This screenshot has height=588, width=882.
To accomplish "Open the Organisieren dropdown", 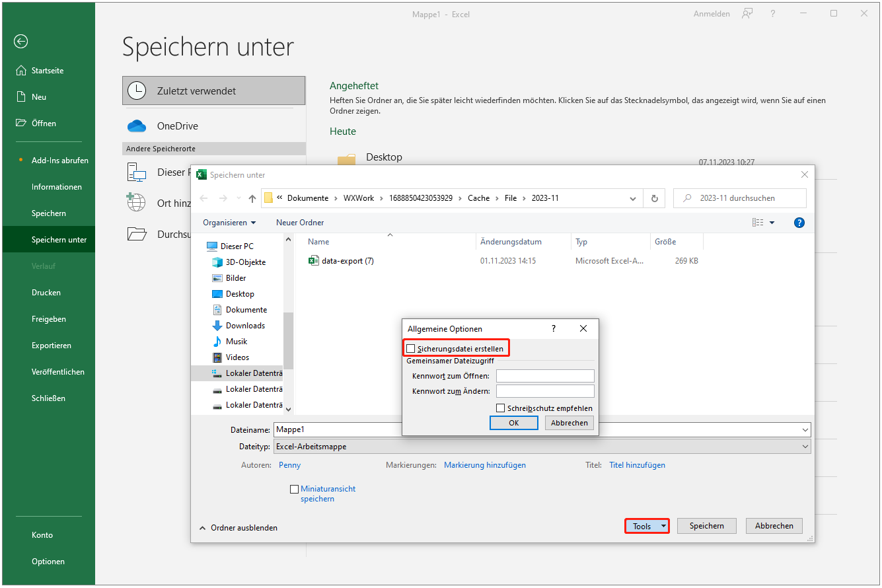I will tap(229, 223).
